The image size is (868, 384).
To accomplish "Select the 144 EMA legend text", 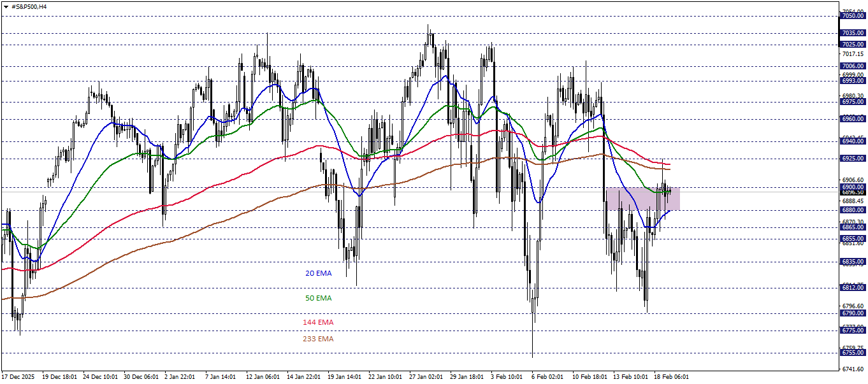I will pyautogui.click(x=318, y=322).
